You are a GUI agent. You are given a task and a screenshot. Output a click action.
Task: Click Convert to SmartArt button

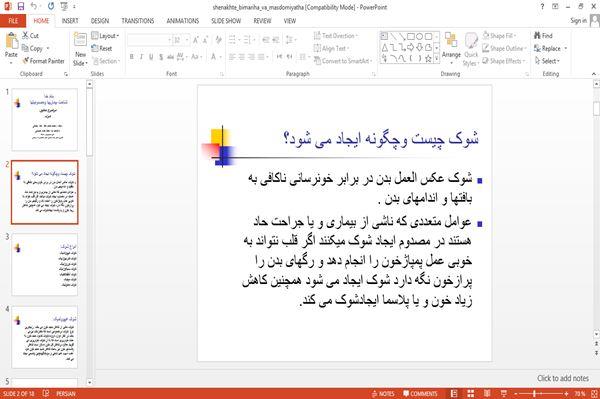pos(343,61)
